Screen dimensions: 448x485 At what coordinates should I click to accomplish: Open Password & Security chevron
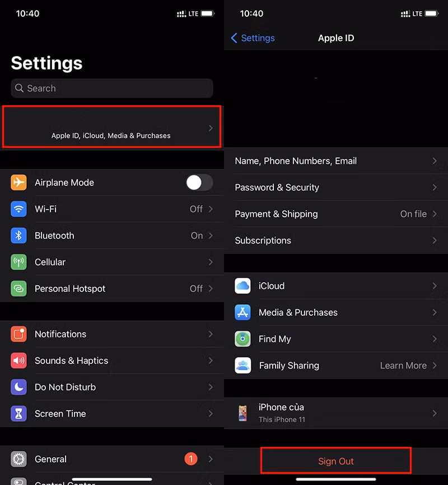tap(435, 188)
